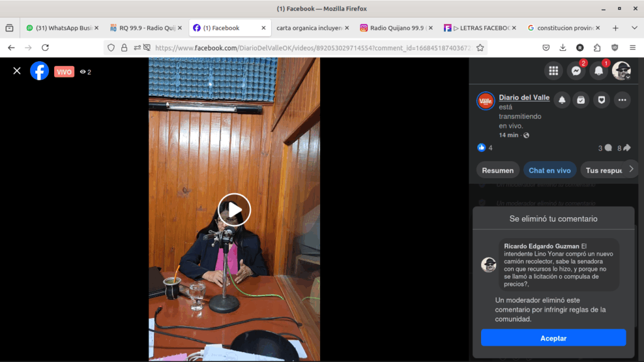This screenshot has width=644, height=362.
Task: Toggle the save video icon next to bell
Action: point(582,100)
